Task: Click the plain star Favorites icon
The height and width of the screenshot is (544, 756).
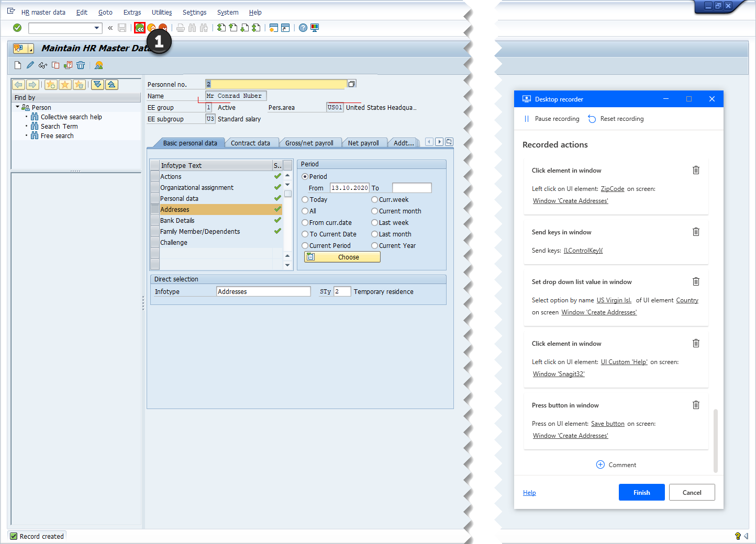Action: [65, 85]
